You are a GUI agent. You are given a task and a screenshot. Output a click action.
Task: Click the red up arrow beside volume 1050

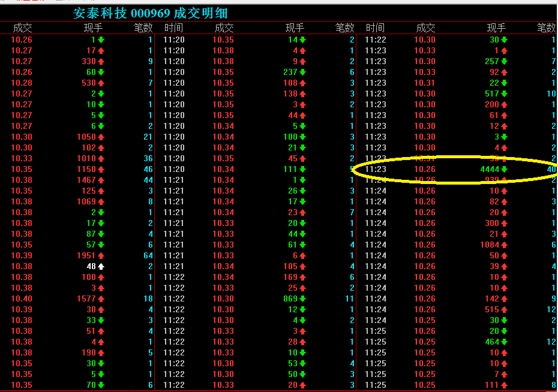(x=101, y=137)
